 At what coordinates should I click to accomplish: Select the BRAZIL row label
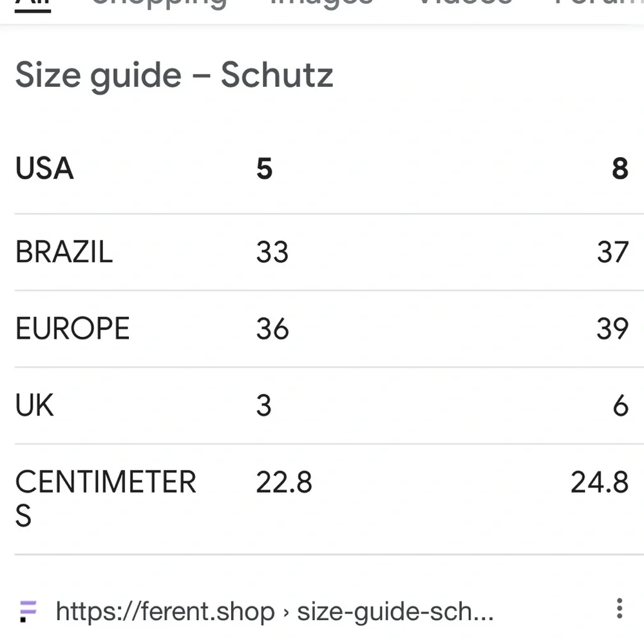(64, 252)
